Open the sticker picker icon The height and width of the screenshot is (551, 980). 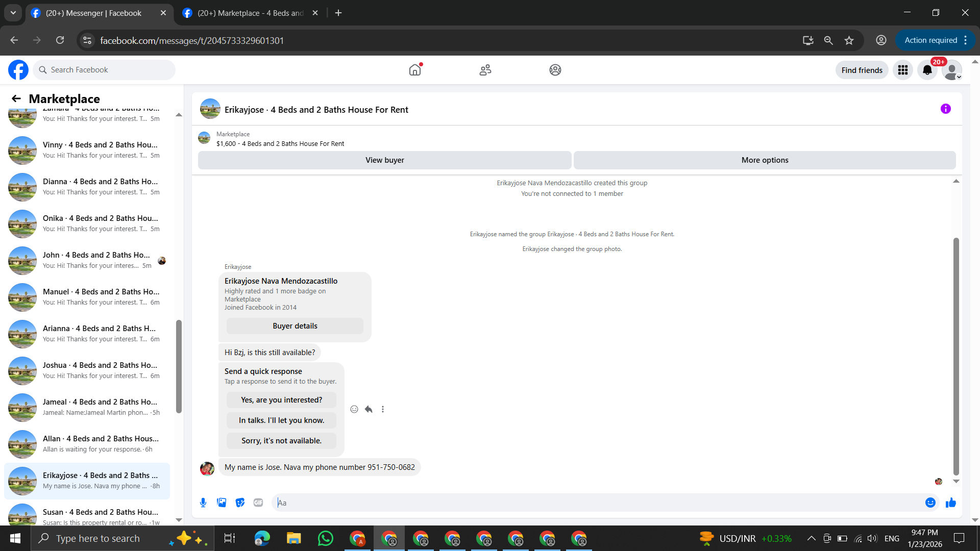click(x=240, y=503)
